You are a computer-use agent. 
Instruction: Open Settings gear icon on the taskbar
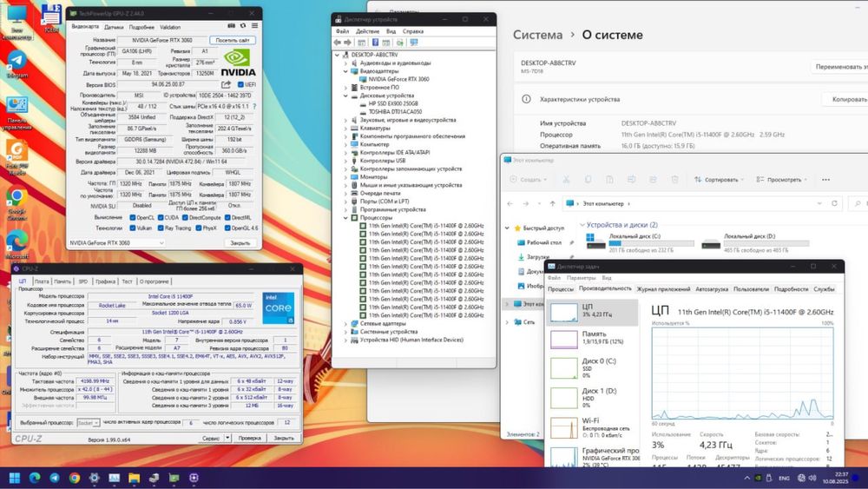click(x=95, y=478)
